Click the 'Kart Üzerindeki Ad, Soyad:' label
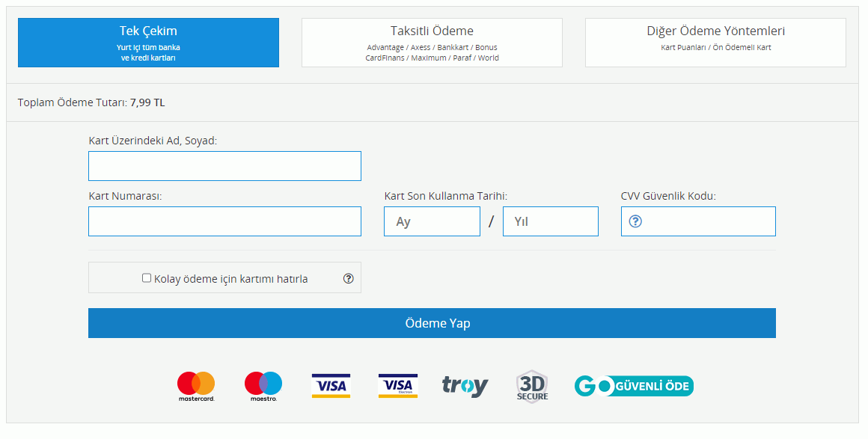Image resolution: width=868 pixels, height=439 pixels. 153,141
